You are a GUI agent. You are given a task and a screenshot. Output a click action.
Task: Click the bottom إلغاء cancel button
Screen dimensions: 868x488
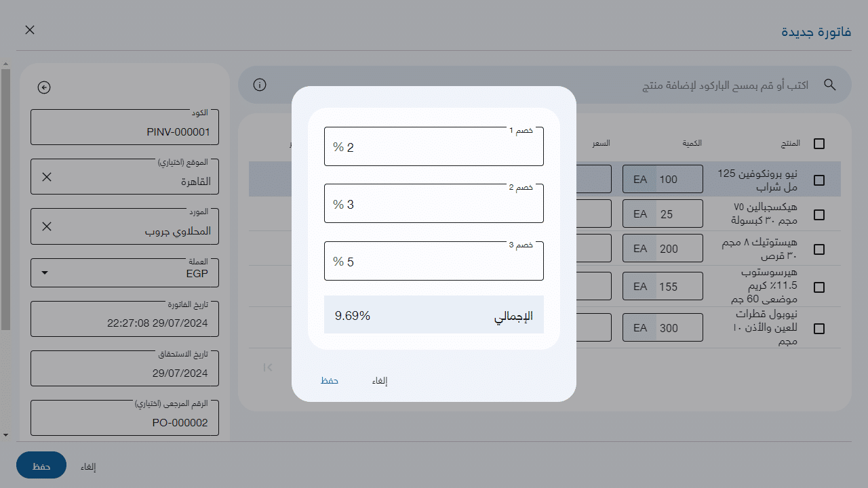[88, 466]
